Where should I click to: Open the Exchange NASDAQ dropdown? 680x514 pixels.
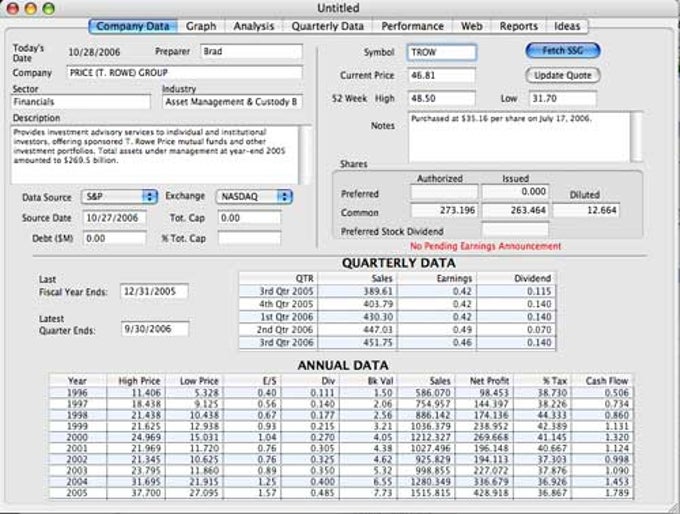[254, 196]
